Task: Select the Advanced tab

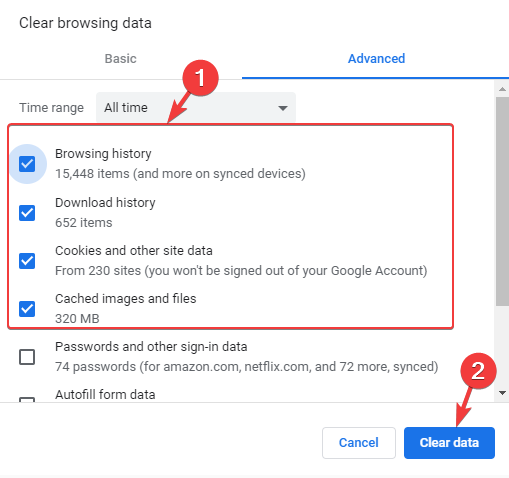Action: pyautogui.click(x=376, y=59)
